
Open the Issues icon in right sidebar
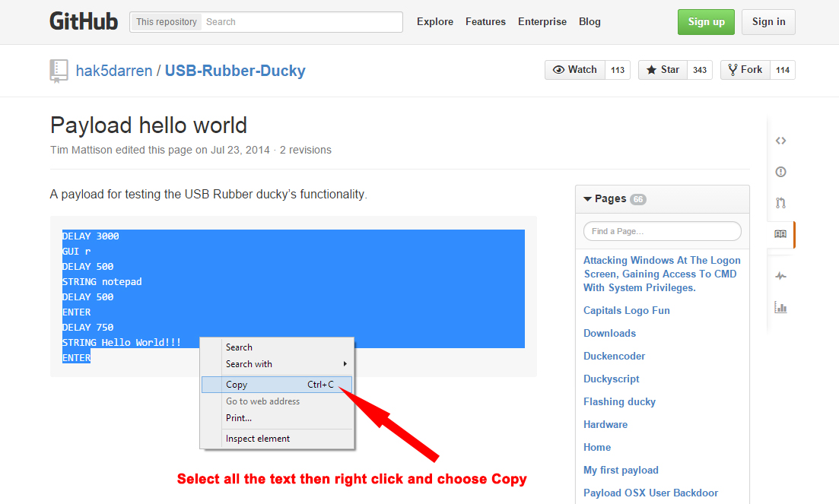click(780, 172)
